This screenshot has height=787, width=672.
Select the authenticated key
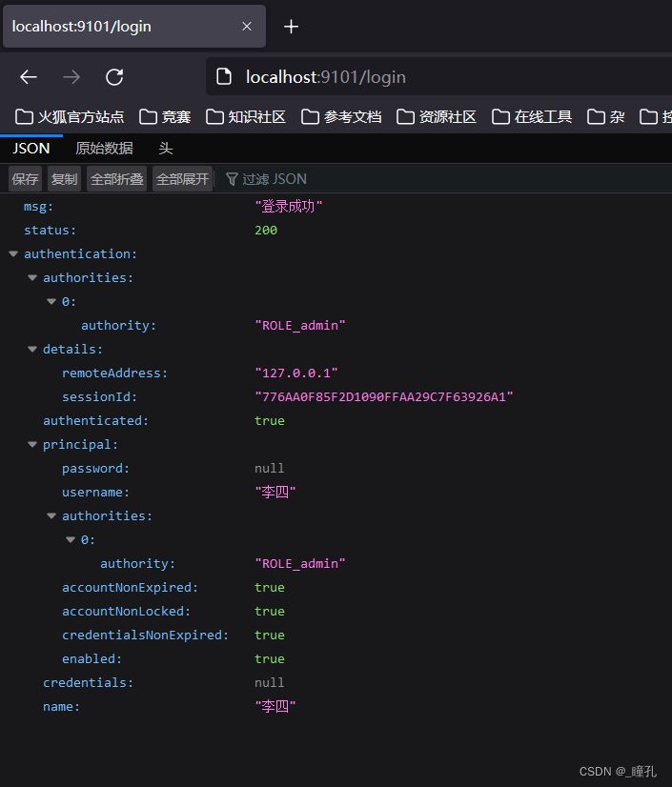[x=96, y=420]
